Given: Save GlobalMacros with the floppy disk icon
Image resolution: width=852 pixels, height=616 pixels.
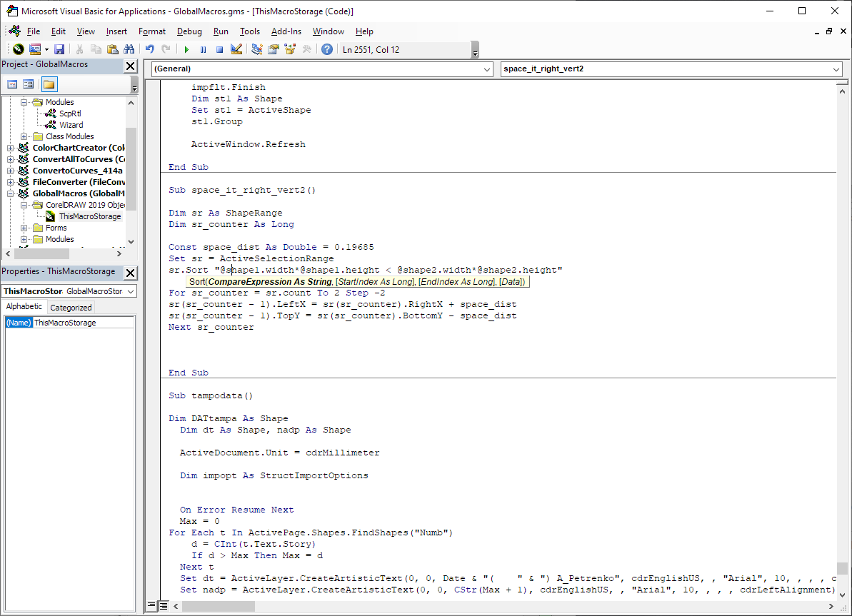Looking at the screenshot, I should 59,49.
